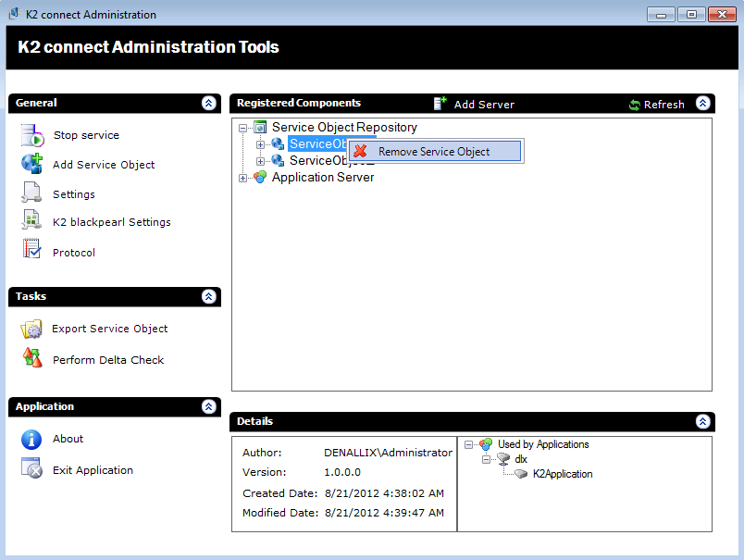Screen dimensions: 744x560
Task: Click the Export Service Object icon
Action: click(x=32, y=329)
